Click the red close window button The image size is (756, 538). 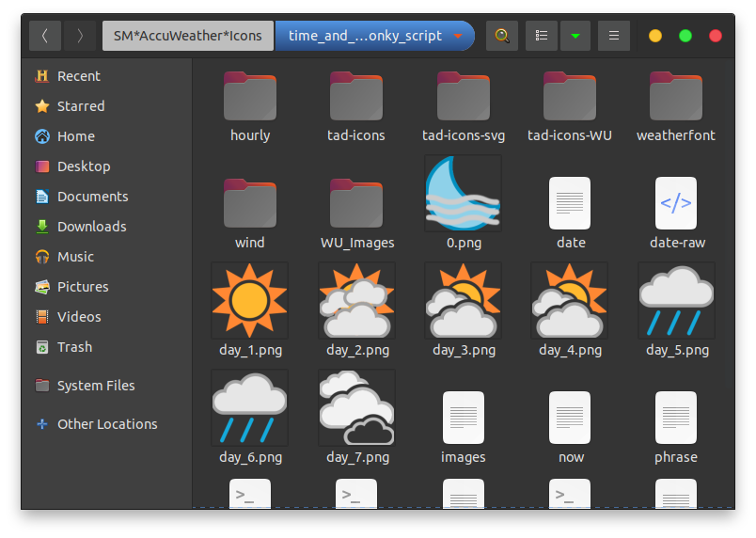(716, 36)
